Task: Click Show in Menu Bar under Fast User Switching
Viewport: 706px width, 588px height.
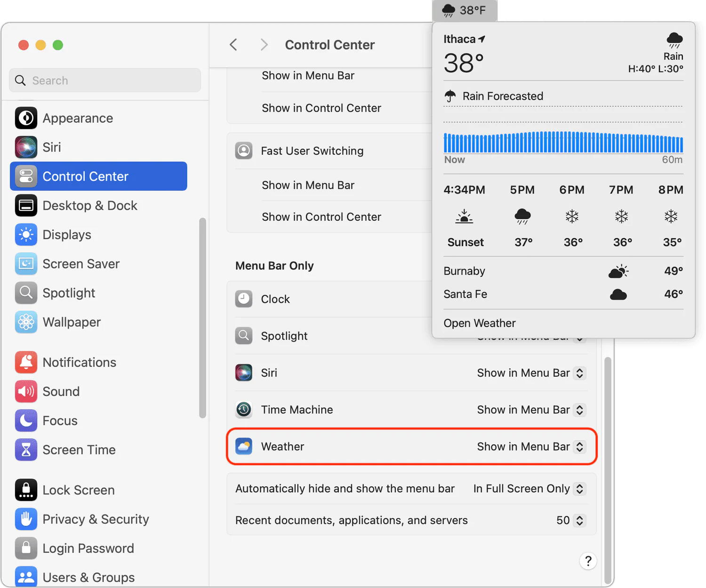Action: [x=308, y=185]
